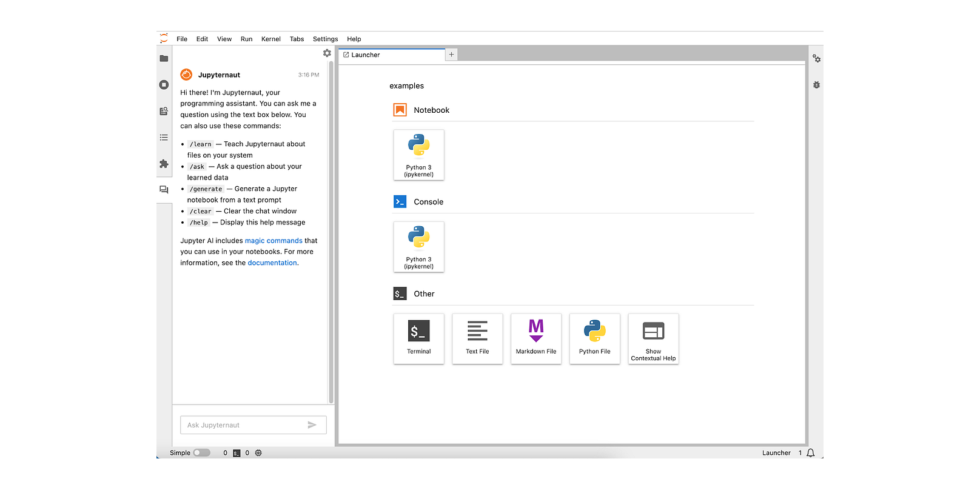The height and width of the screenshot is (490, 980).
Task: Click the Launcher label in status bar
Action: coord(776,453)
